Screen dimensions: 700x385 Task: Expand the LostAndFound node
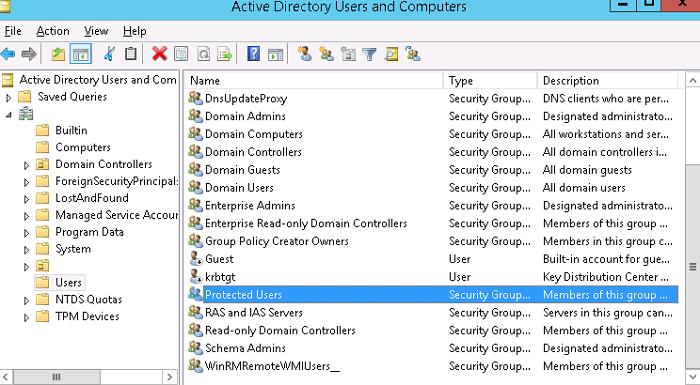pos(26,199)
